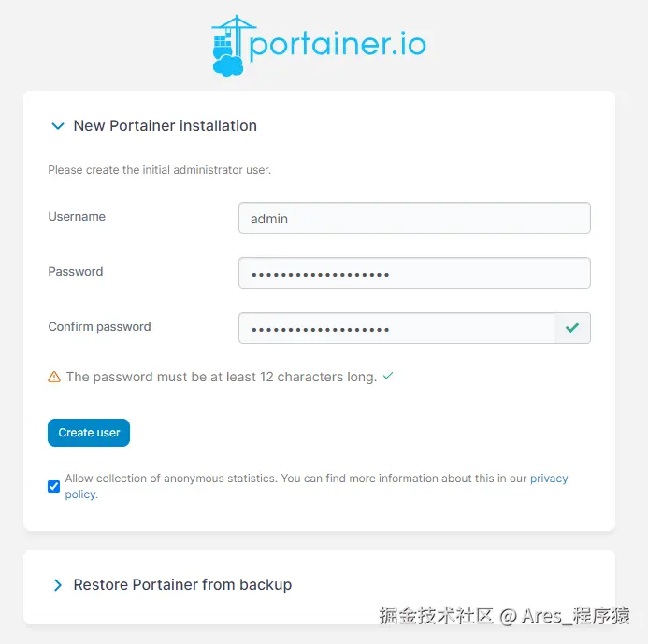648x644 pixels.
Task: Click the Username label
Action: pyautogui.click(x=77, y=216)
